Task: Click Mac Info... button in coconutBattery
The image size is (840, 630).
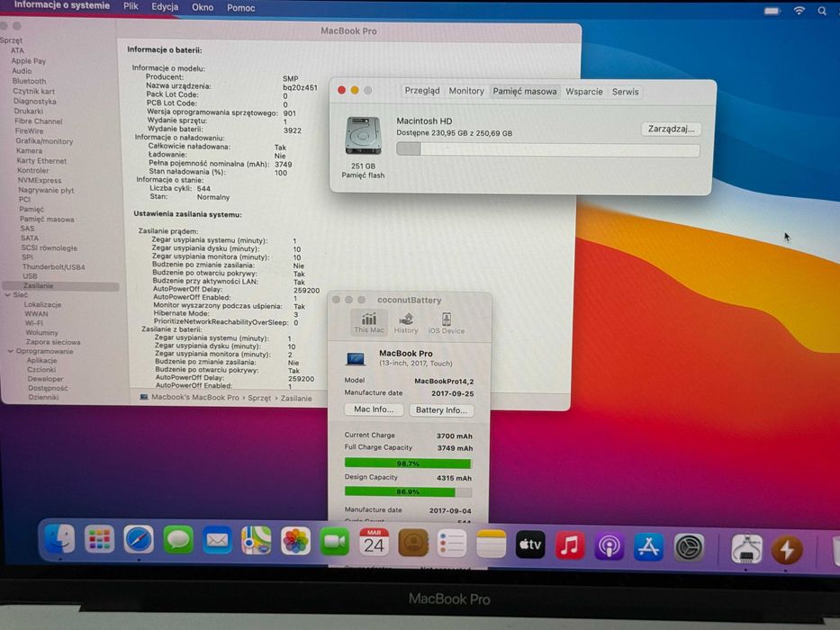Action: coord(374,409)
